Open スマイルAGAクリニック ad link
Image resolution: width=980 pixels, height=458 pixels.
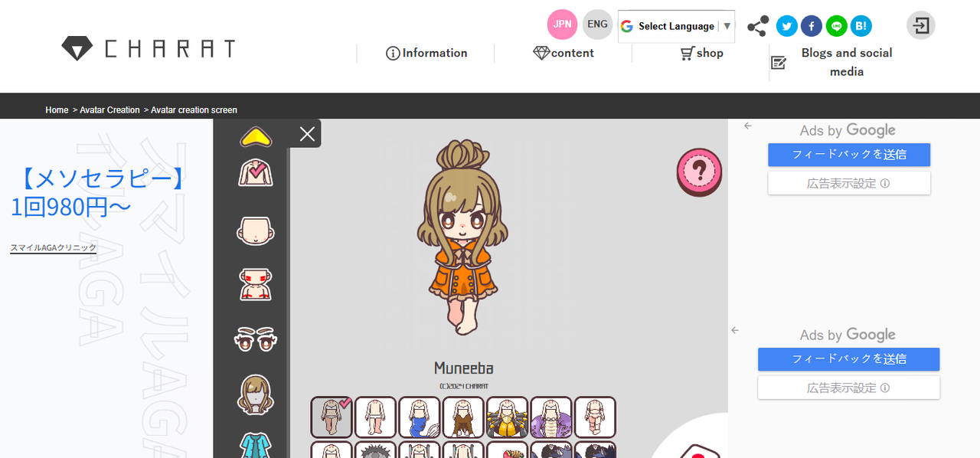pos(54,247)
